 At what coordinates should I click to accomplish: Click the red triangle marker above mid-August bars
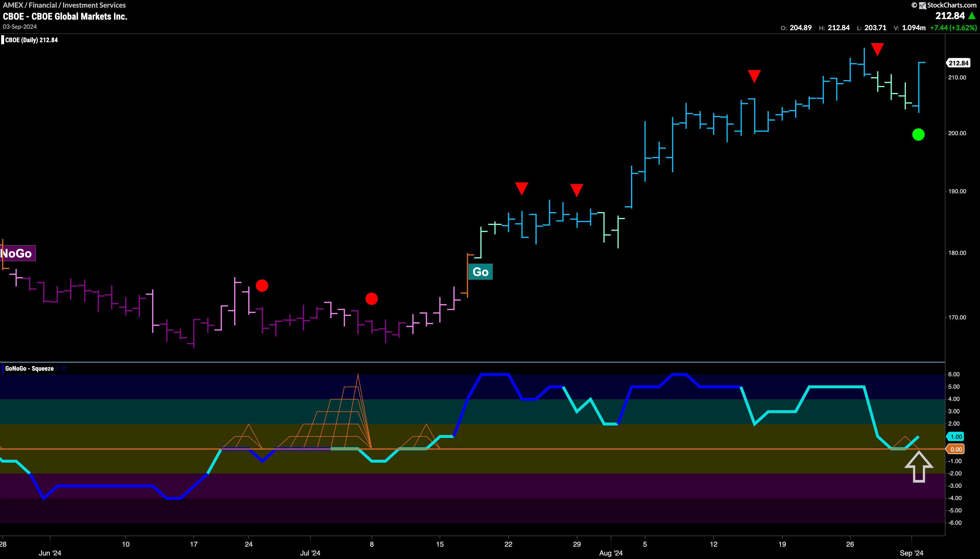point(754,76)
